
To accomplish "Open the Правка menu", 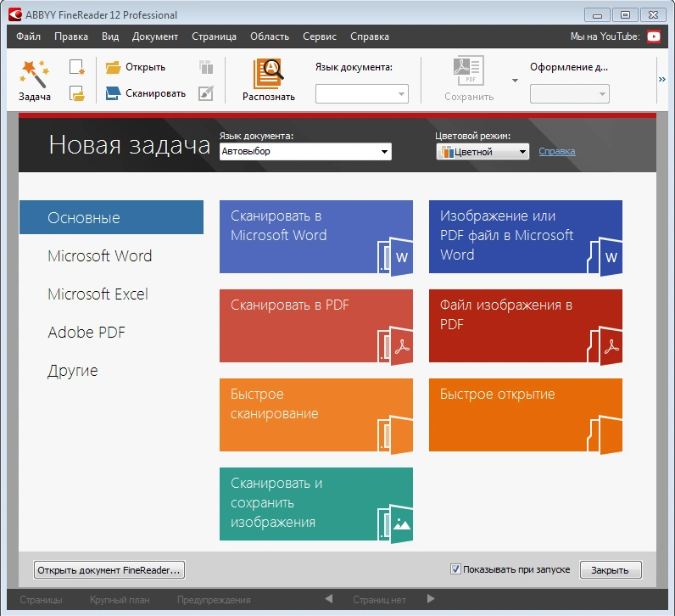I will [x=71, y=36].
